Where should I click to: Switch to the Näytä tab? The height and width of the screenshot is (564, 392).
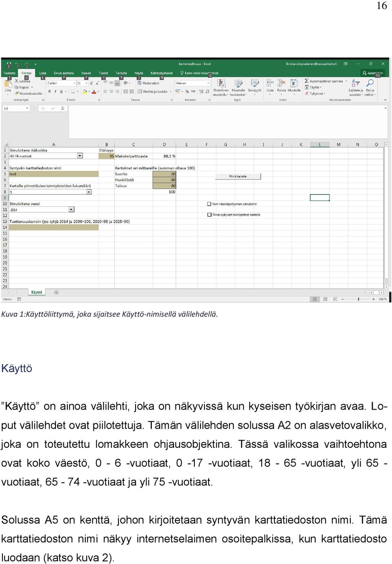click(x=139, y=73)
